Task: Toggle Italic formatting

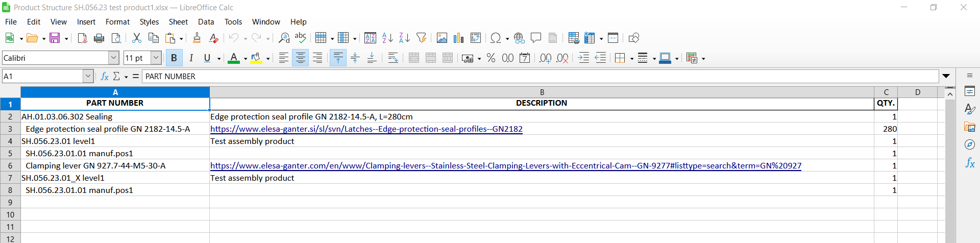Action: pyautogui.click(x=191, y=58)
